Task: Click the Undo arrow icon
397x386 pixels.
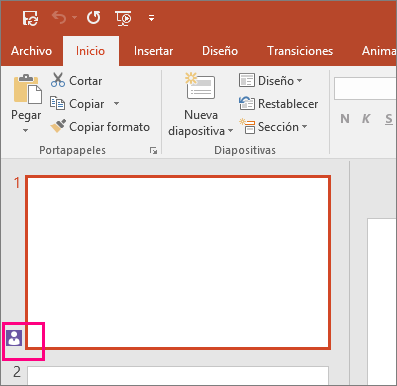Action: tap(59, 17)
